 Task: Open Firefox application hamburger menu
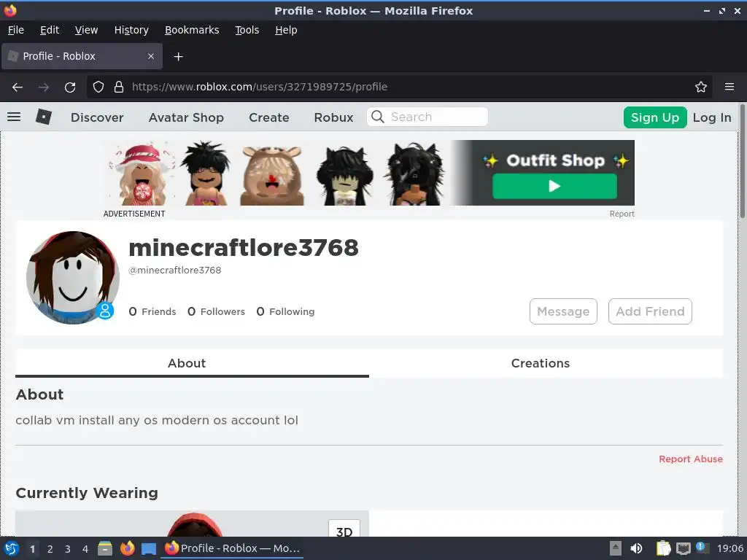pyautogui.click(x=729, y=87)
